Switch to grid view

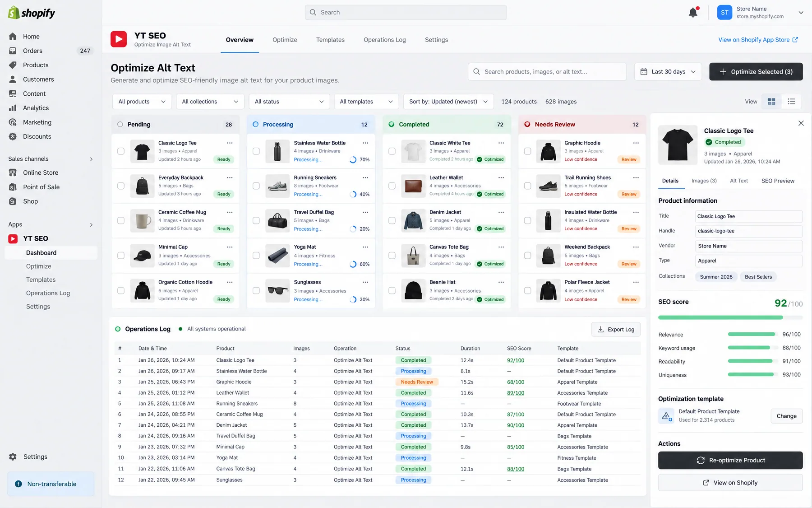point(771,102)
